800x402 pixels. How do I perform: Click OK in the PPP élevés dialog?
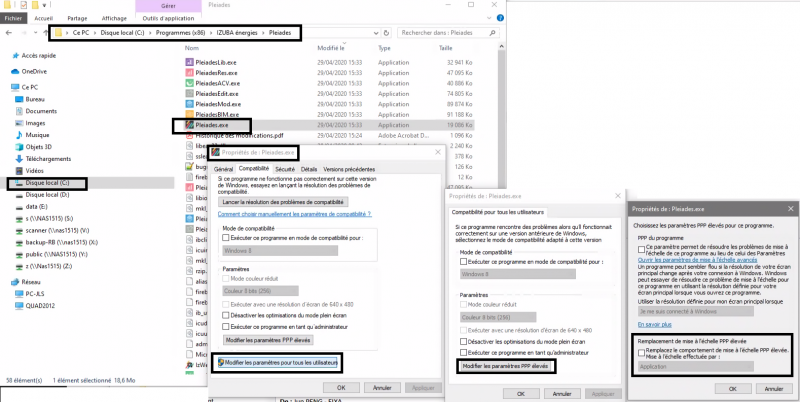(733, 388)
